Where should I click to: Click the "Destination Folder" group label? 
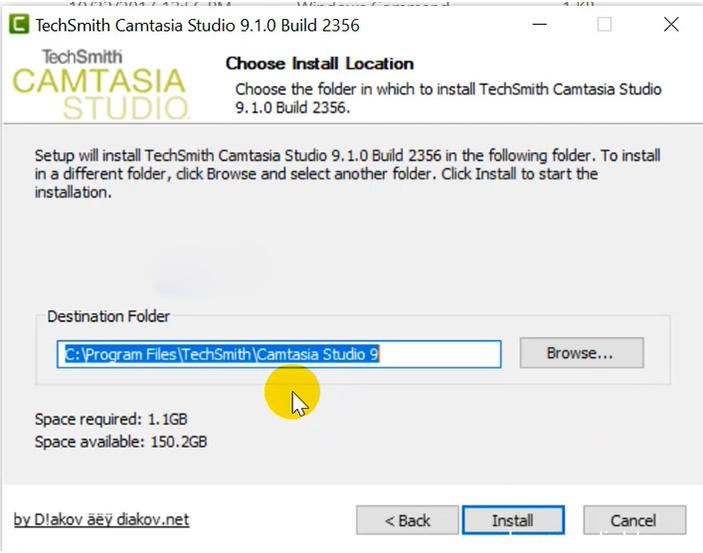[108, 316]
